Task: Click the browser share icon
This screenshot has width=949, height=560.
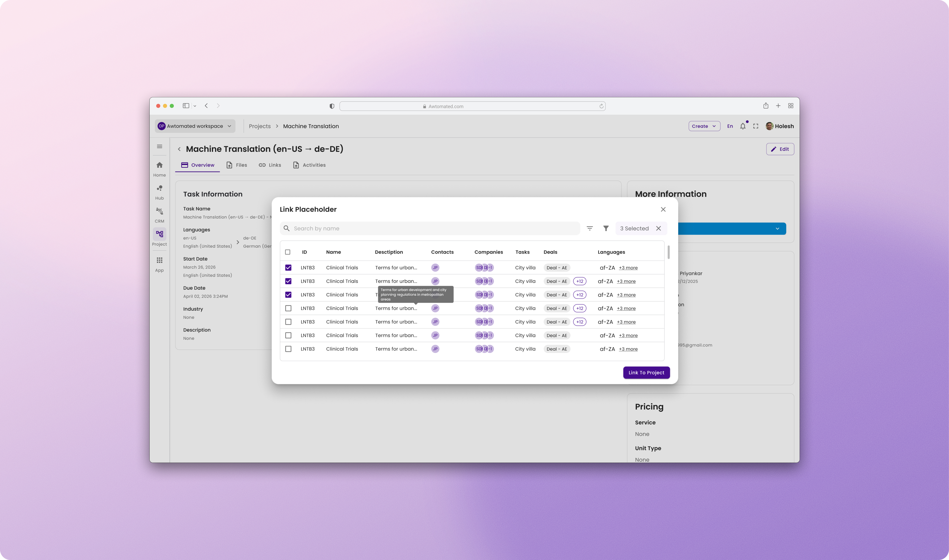Action: click(x=766, y=106)
